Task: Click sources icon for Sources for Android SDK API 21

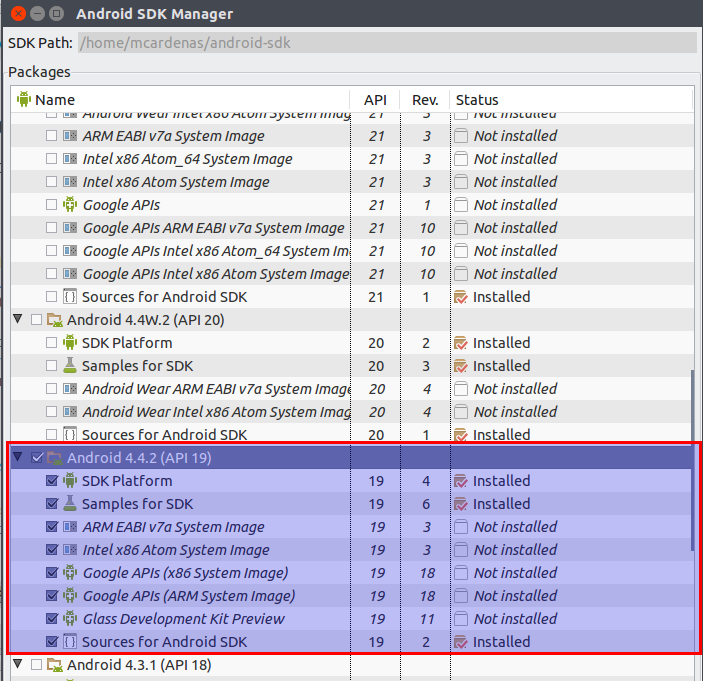Action: pos(70,296)
